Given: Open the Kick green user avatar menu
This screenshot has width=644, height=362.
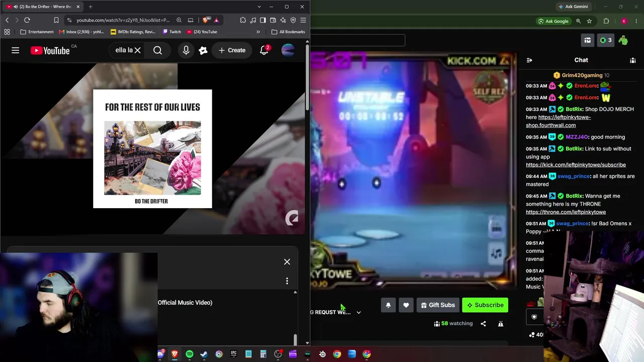Looking at the screenshot, I should [x=623, y=40].
